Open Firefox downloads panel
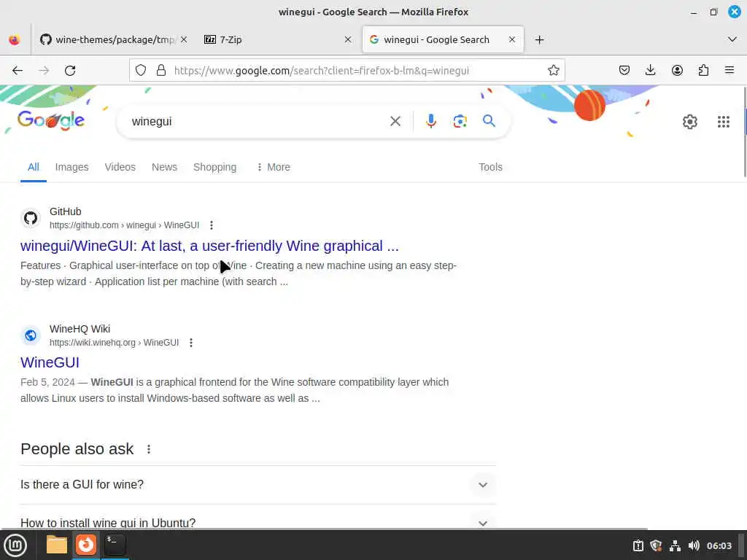 (650, 71)
